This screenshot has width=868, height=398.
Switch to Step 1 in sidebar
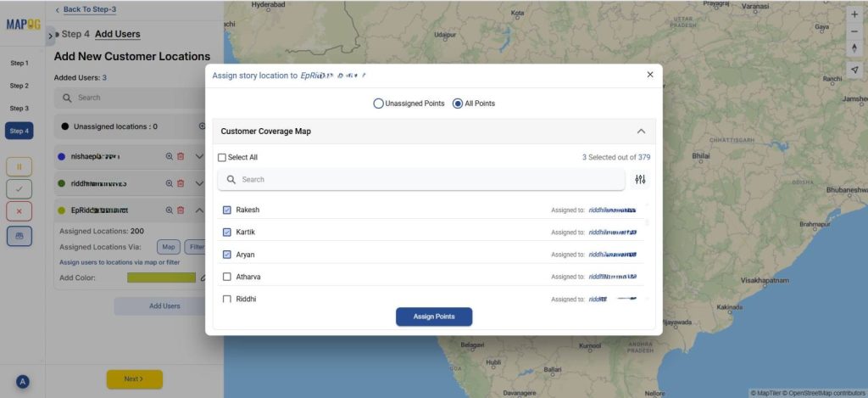(19, 64)
